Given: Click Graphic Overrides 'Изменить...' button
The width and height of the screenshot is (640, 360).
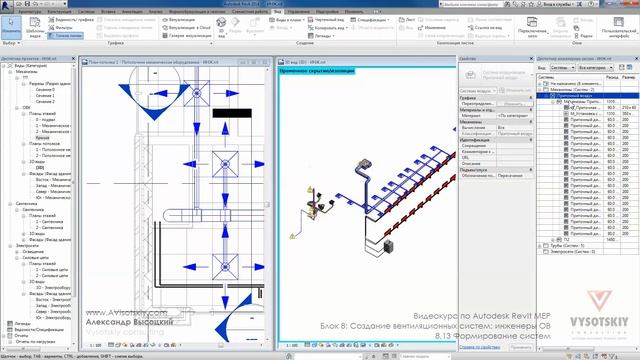Looking at the screenshot, I should pos(514,104).
